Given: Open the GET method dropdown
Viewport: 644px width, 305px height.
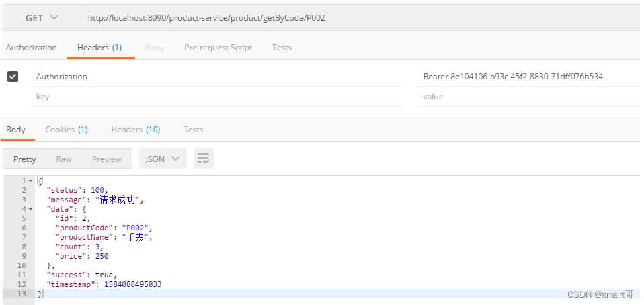Looking at the screenshot, I should tap(42, 18).
